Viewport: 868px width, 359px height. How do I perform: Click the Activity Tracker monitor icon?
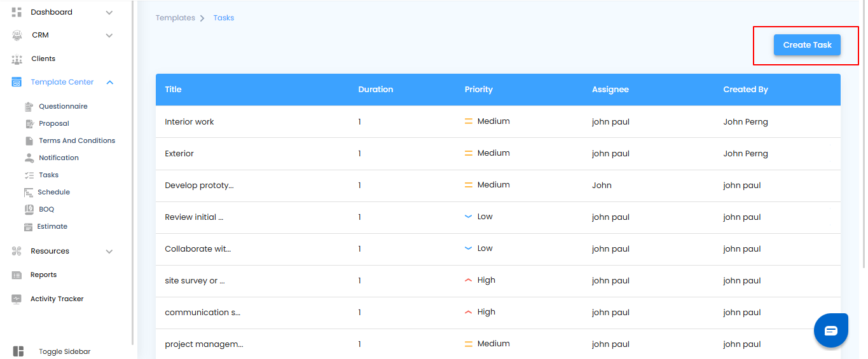(17, 299)
